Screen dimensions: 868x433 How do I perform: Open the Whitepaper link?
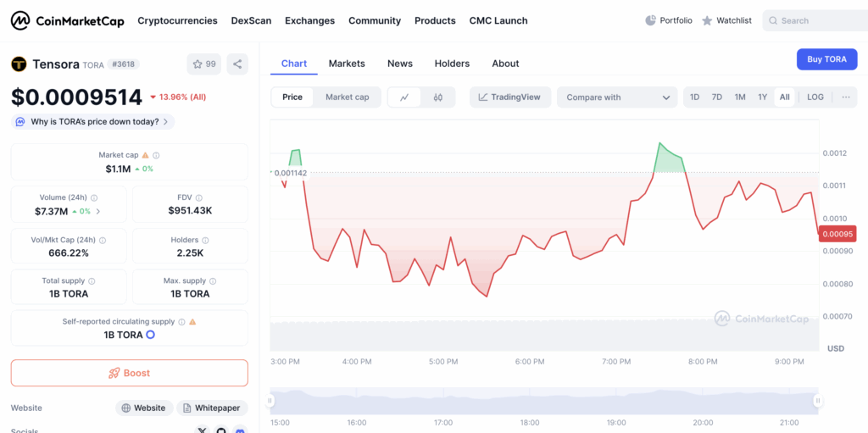coord(212,408)
